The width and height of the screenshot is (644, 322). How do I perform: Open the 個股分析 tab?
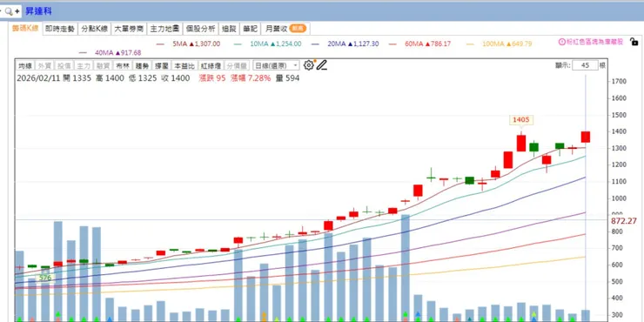click(200, 29)
